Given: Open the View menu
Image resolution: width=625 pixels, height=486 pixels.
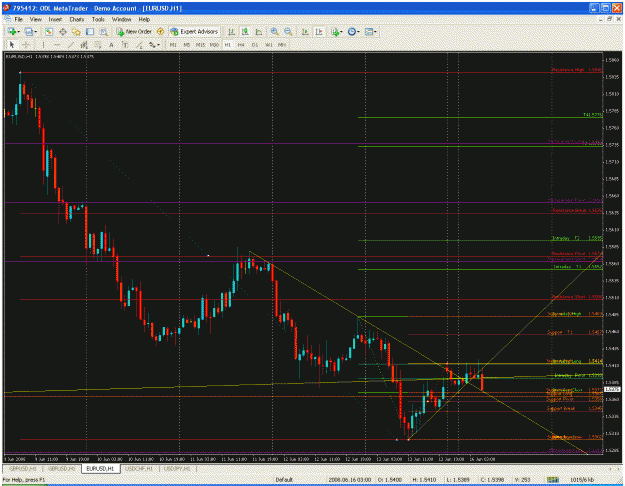Looking at the screenshot, I should [35, 19].
